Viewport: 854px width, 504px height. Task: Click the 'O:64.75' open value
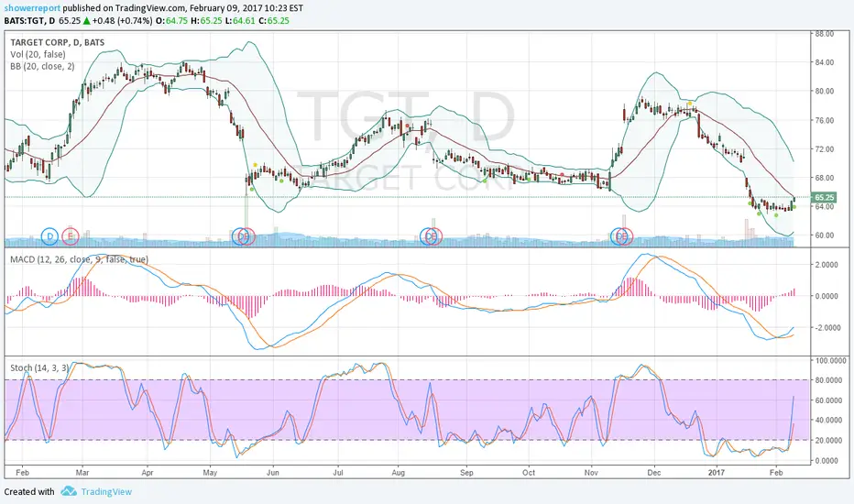171,21
